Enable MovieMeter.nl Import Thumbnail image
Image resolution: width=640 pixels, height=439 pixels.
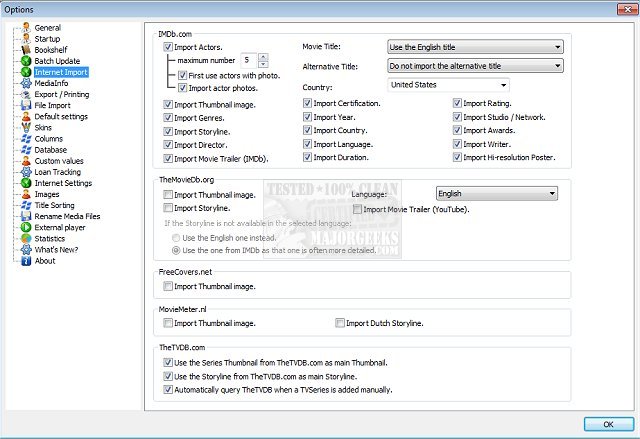168,323
